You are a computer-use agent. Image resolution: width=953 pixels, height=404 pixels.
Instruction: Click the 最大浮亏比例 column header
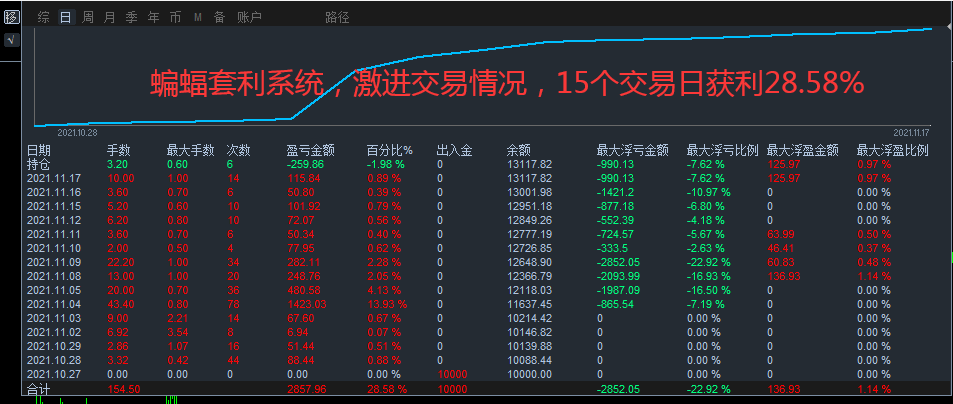pyautogui.click(x=723, y=151)
